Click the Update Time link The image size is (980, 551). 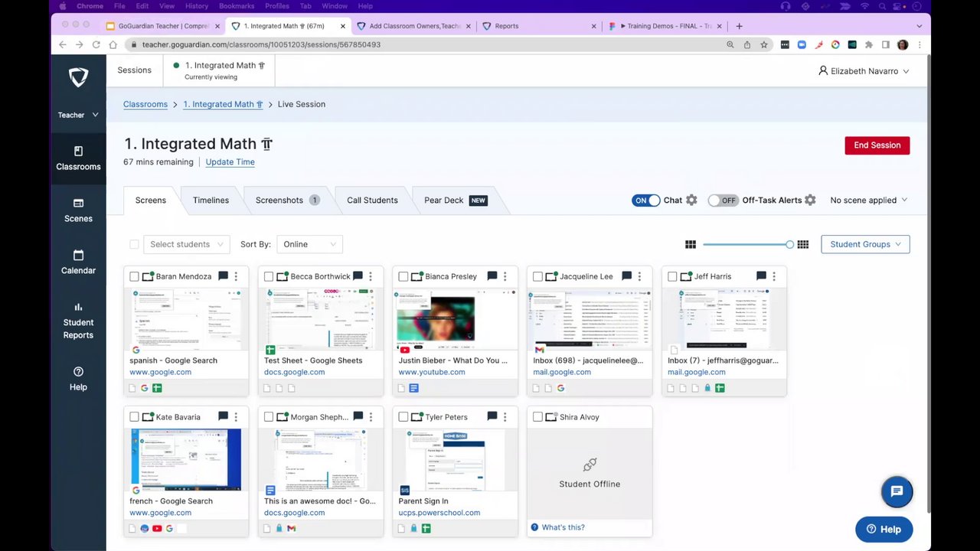click(230, 162)
